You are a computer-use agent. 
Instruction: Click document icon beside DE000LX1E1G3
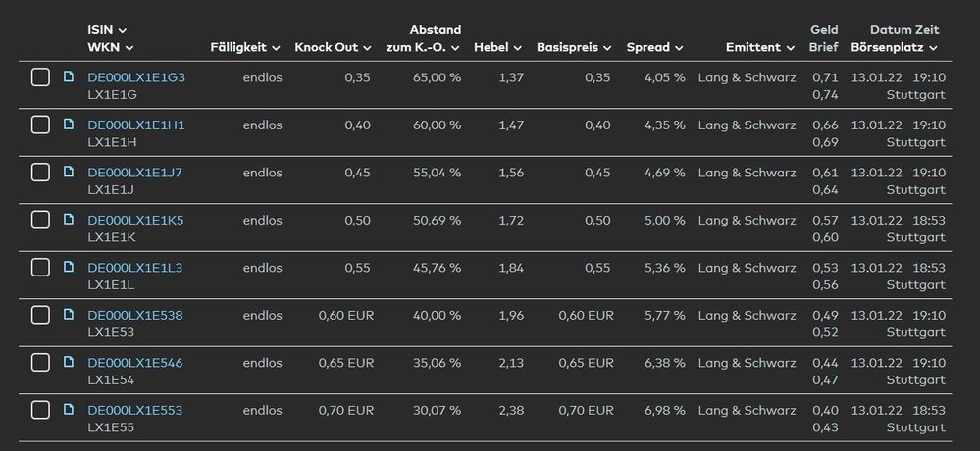[69, 75]
